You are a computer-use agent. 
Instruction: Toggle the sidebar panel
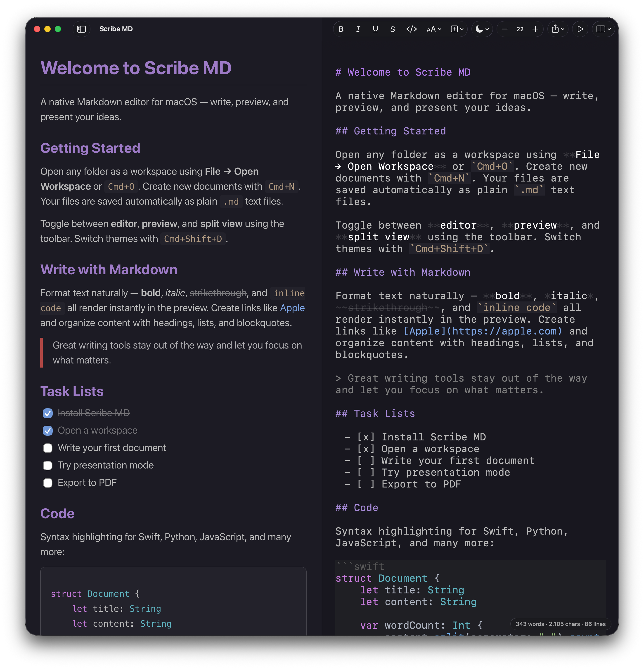(82, 29)
